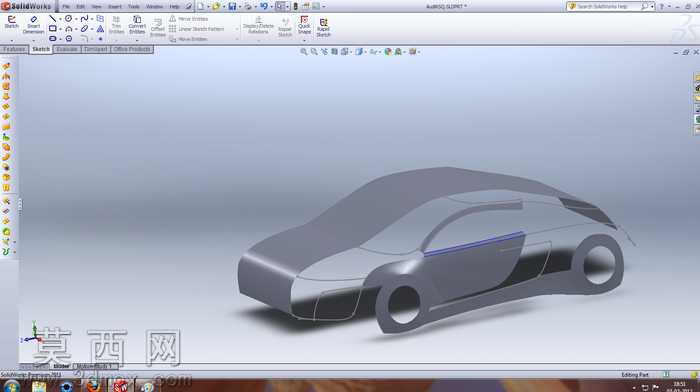Click the Quick Snaps tool
This screenshot has height=392, width=700.
click(304, 25)
